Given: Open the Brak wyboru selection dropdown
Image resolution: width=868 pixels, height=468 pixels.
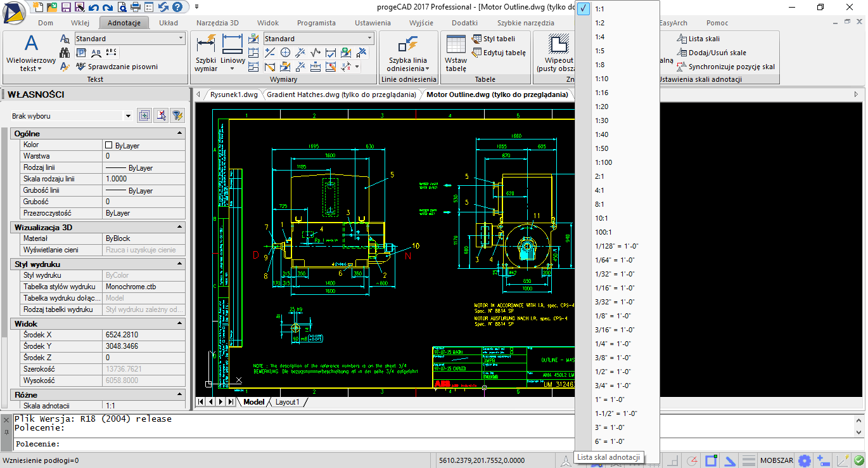Looking at the screenshot, I should (128, 116).
